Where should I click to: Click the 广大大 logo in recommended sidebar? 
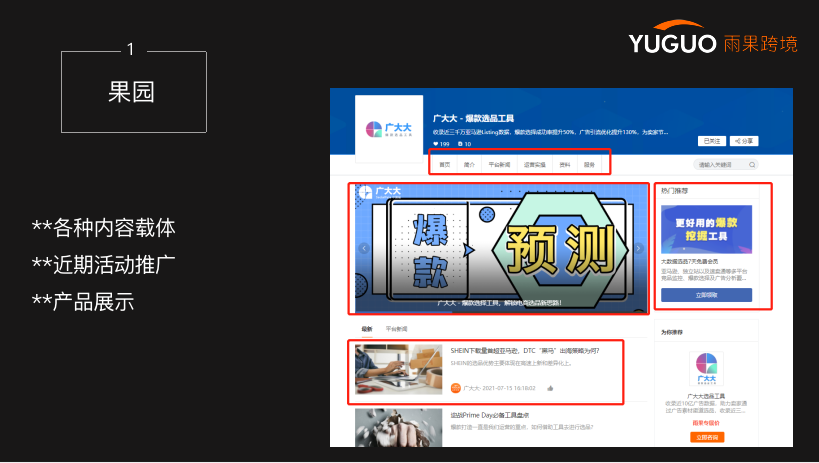pos(706,369)
